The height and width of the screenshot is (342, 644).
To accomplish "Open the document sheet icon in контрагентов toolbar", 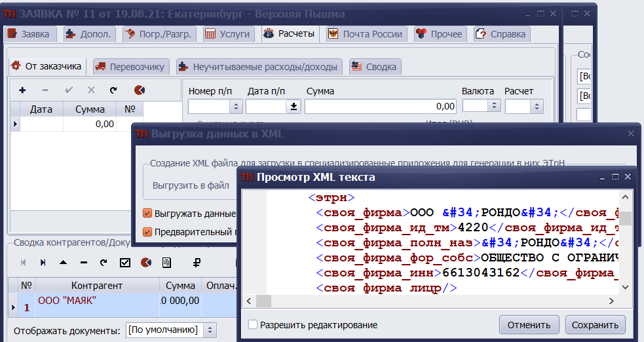I will (167, 263).
